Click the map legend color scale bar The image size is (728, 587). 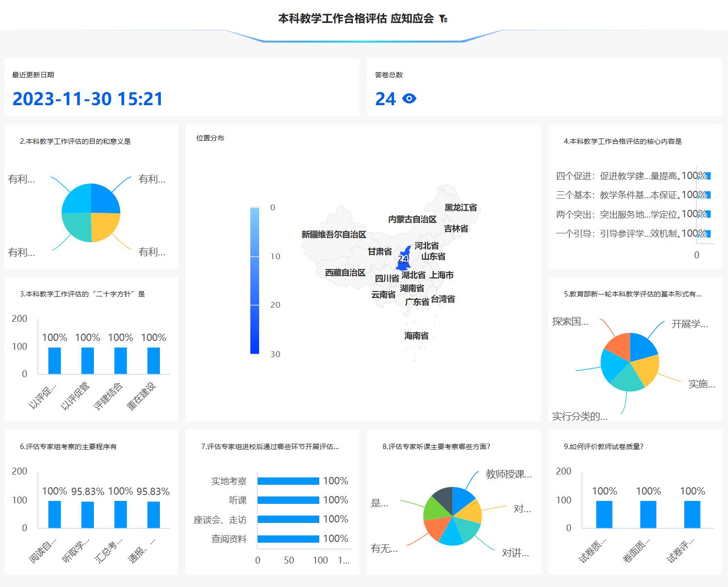pyautogui.click(x=255, y=280)
